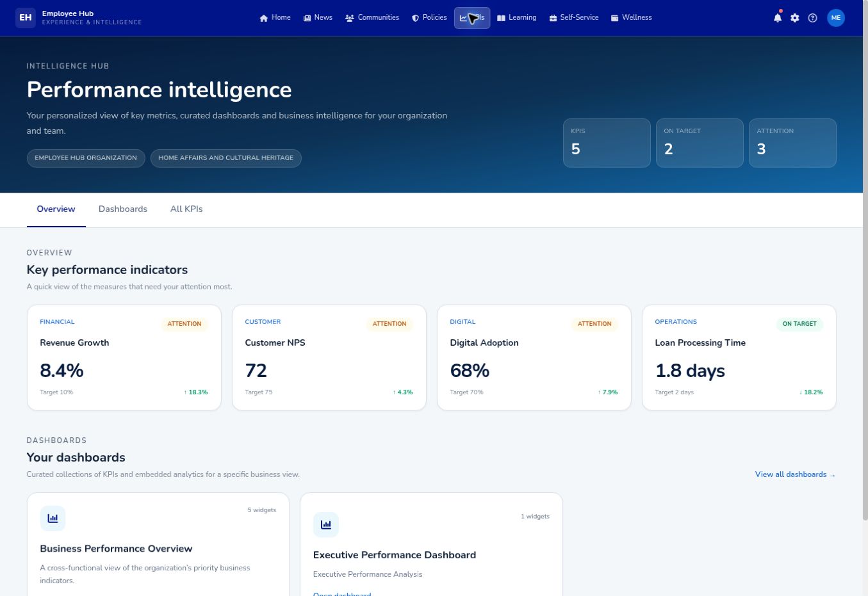Click the 5 widgets count label
This screenshot has width=868, height=596.
tap(262, 510)
